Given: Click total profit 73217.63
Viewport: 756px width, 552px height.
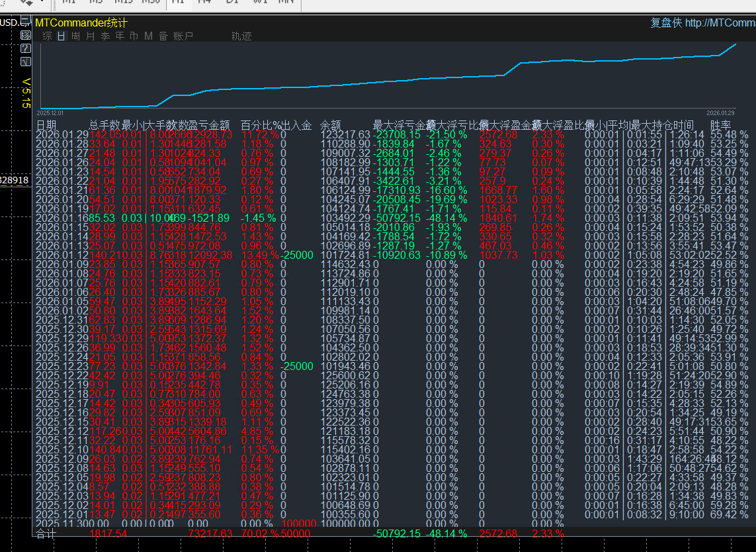Looking at the screenshot, I should click(210, 534).
